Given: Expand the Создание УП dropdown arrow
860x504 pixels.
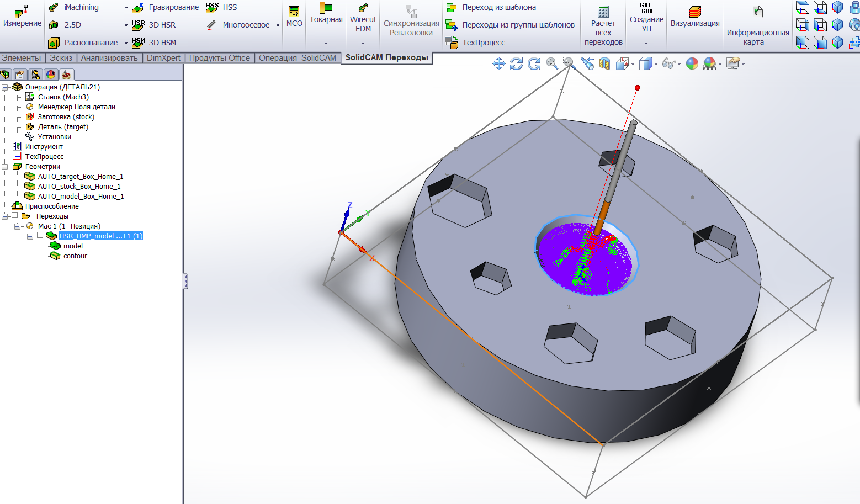Looking at the screenshot, I should tap(646, 44).
